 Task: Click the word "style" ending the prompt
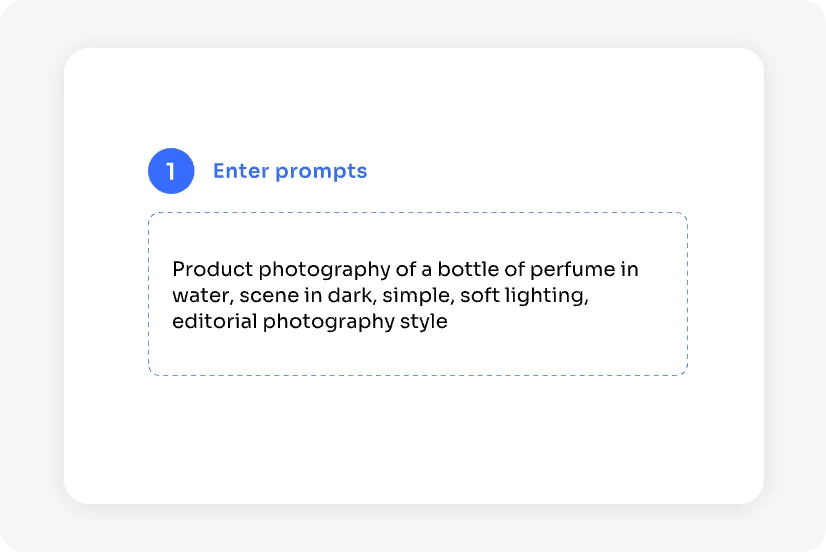[421, 322]
